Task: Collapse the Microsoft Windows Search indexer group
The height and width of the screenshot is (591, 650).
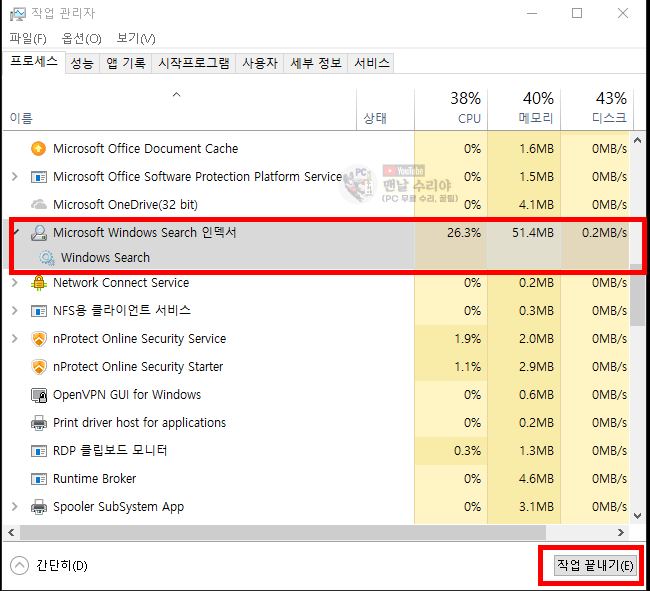Action: click(16, 231)
